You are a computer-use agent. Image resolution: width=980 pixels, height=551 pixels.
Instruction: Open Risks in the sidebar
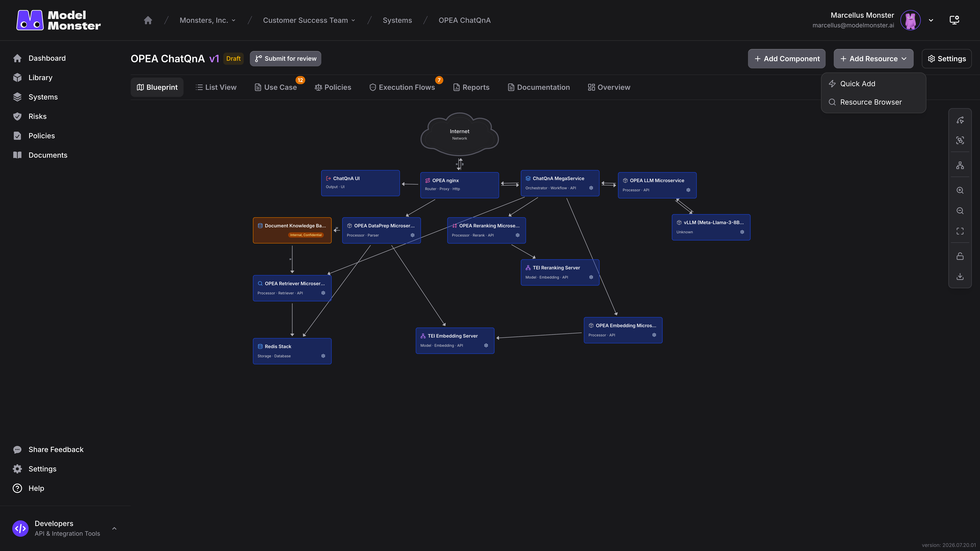tap(37, 116)
